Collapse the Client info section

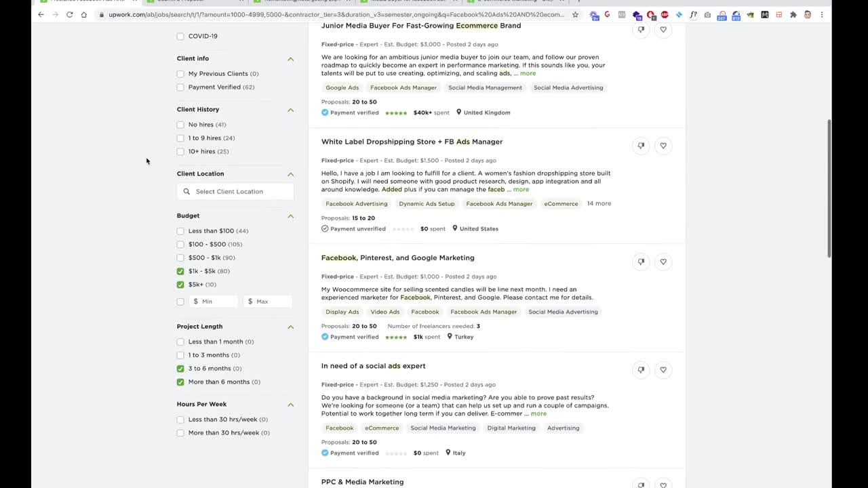(x=290, y=59)
